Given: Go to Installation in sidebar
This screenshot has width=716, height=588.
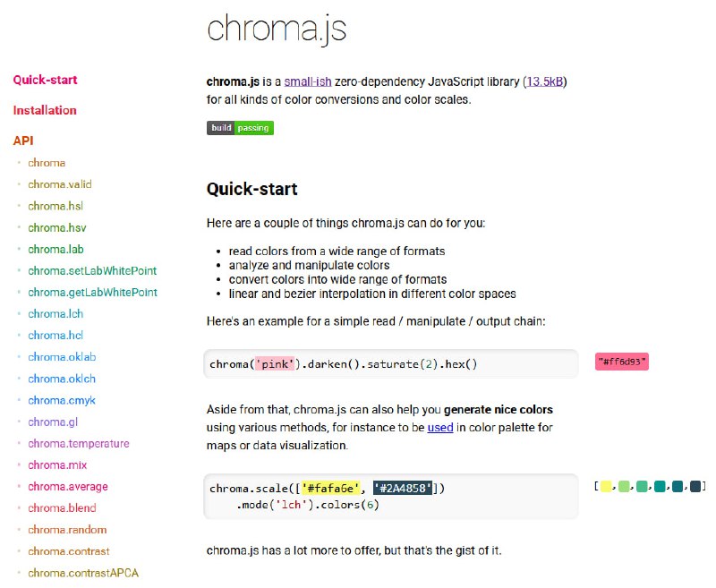Looking at the screenshot, I should [x=45, y=110].
